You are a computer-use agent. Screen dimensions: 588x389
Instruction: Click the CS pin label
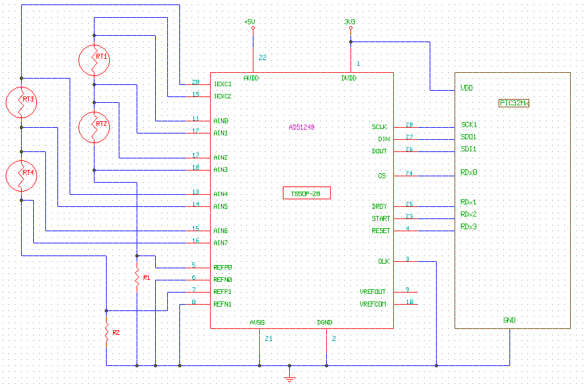pos(382,176)
